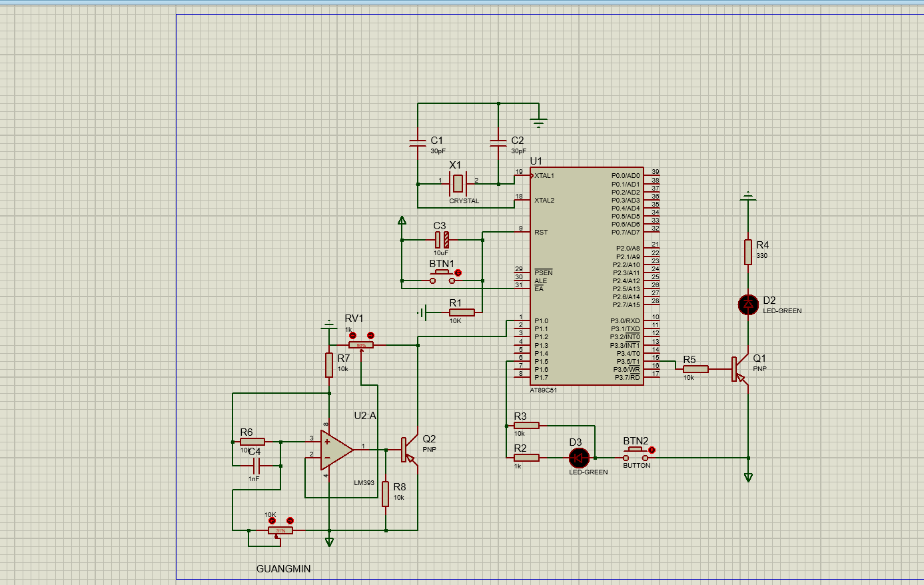The image size is (924, 585).
Task: Click right red adjust dot of 10K potentiometer
Action: (290, 520)
